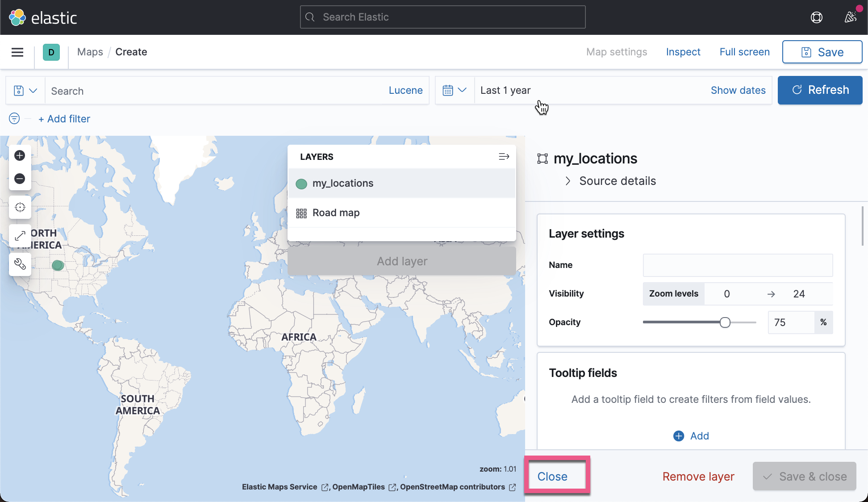Click Remove layer button
This screenshot has width=868, height=502.
tap(698, 477)
